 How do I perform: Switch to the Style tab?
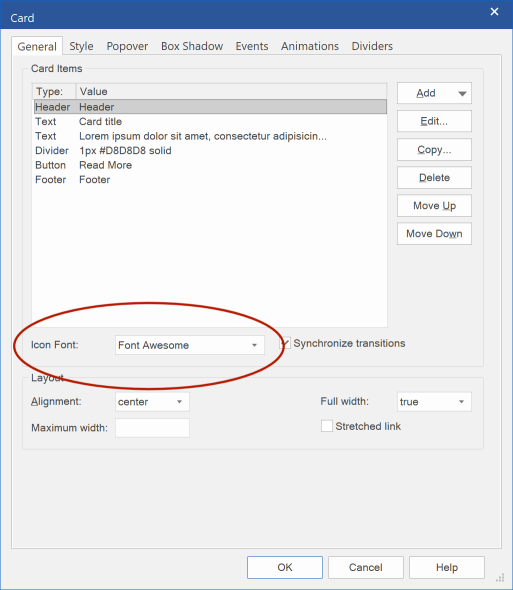tap(81, 46)
